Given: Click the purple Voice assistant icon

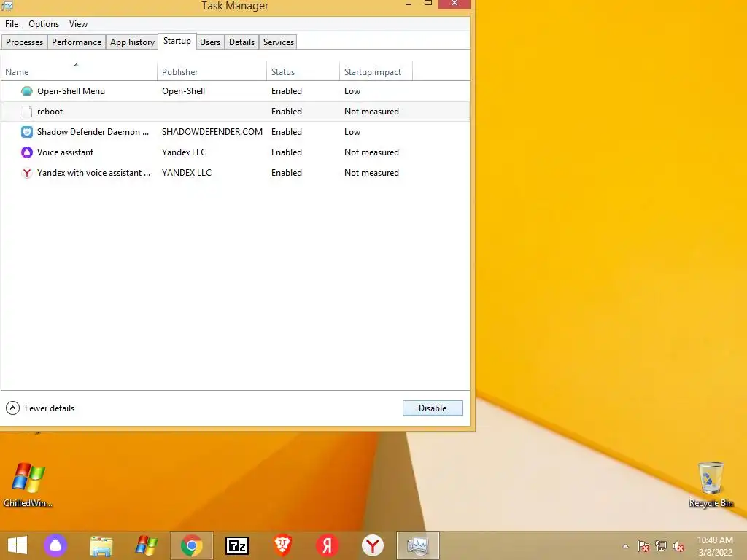Looking at the screenshot, I should coord(27,152).
